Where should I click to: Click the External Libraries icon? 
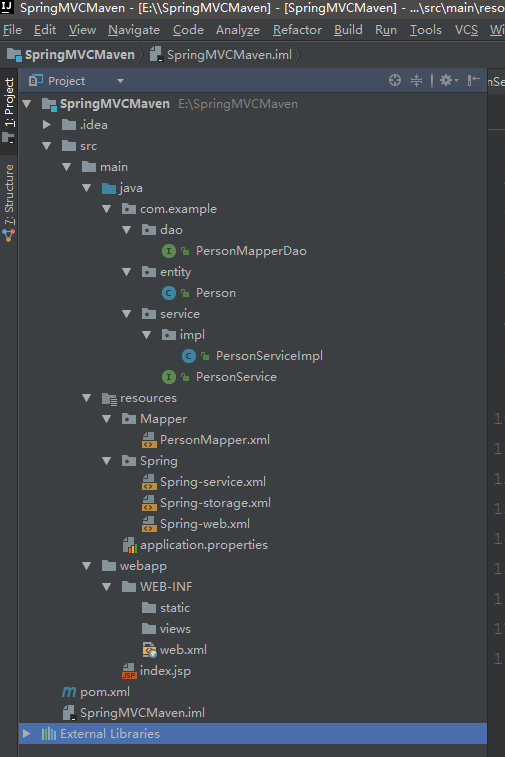pos(49,734)
